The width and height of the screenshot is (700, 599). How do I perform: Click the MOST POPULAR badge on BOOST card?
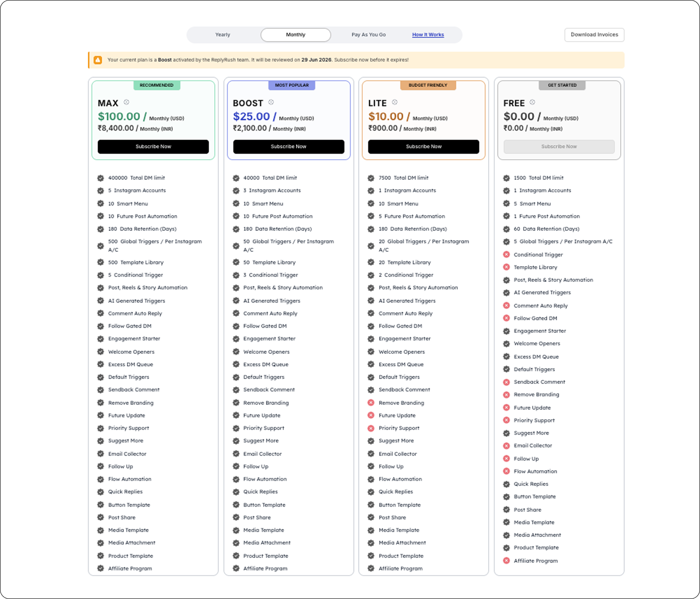292,85
